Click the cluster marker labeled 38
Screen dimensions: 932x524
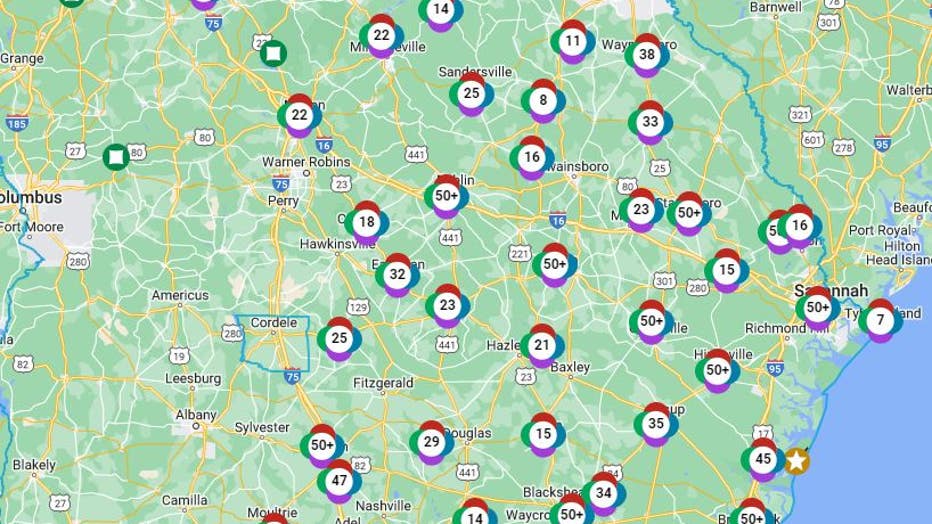(x=647, y=55)
